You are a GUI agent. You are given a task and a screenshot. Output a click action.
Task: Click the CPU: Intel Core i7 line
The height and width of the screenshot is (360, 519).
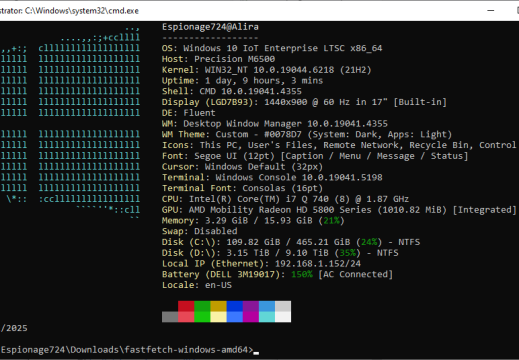coord(285,199)
